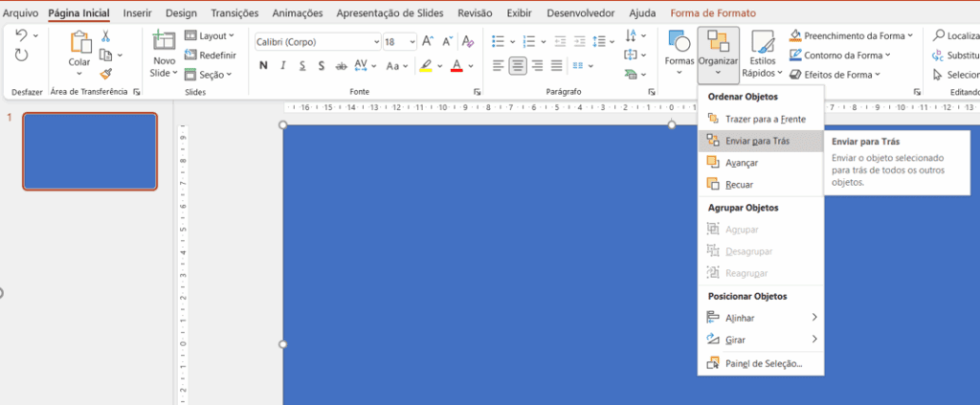Open the Arquivo tab
Screen dimensions: 980x405
[21, 13]
